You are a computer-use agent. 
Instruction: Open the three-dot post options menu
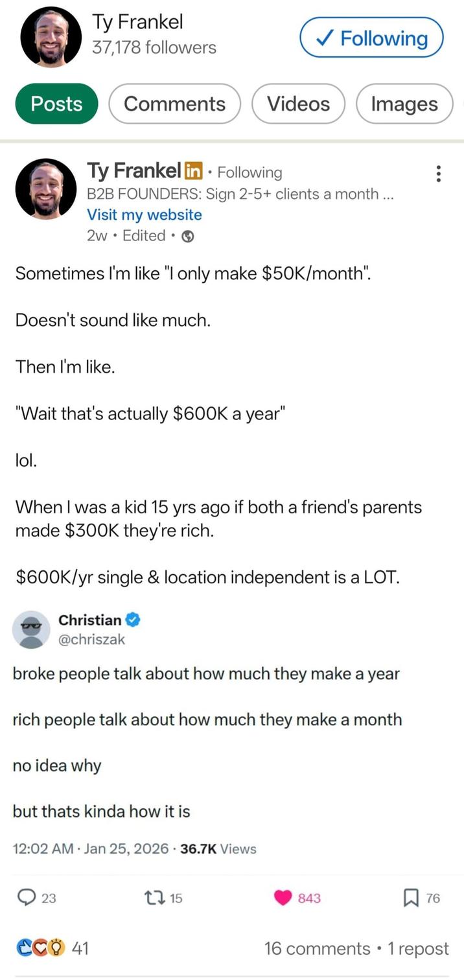[x=438, y=174]
